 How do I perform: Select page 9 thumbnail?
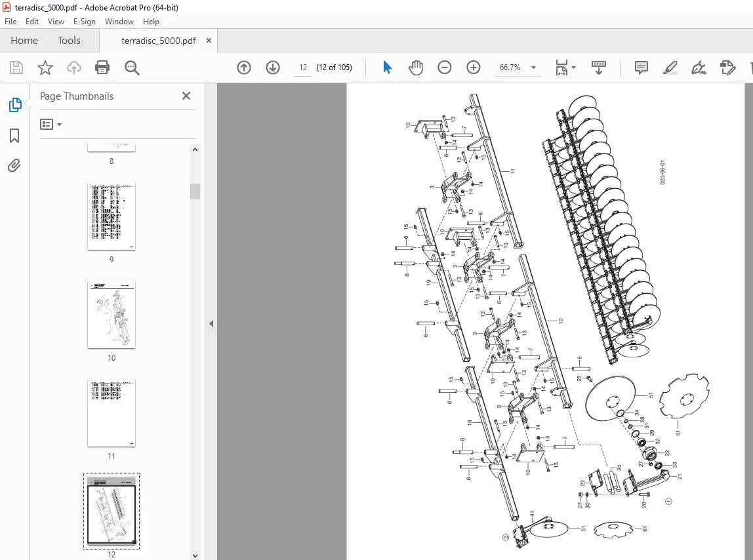pos(112,216)
